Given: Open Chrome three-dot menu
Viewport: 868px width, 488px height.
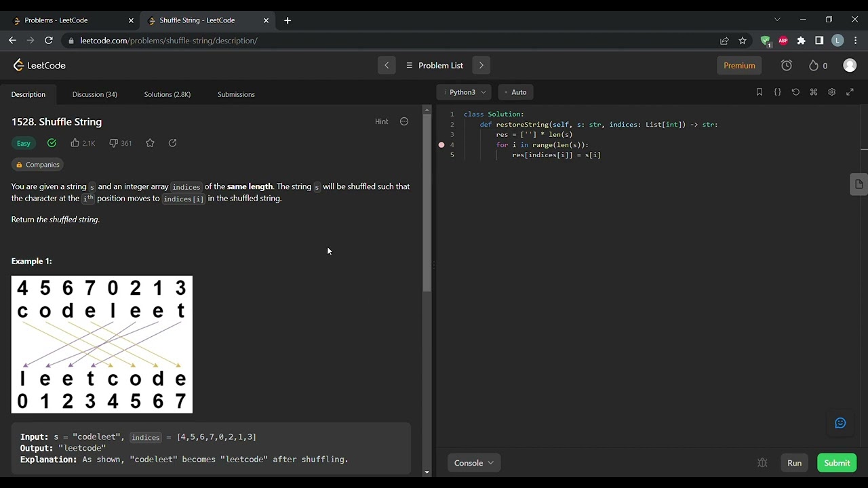Looking at the screenshot, I should (856, 41).
